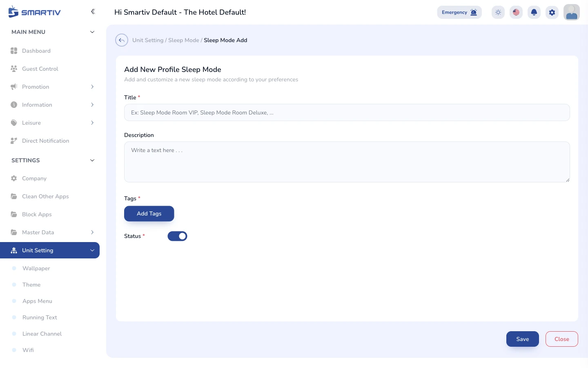
Task: Collapse the Unit Setting submenu chevron
Action: tap(92, 250)
